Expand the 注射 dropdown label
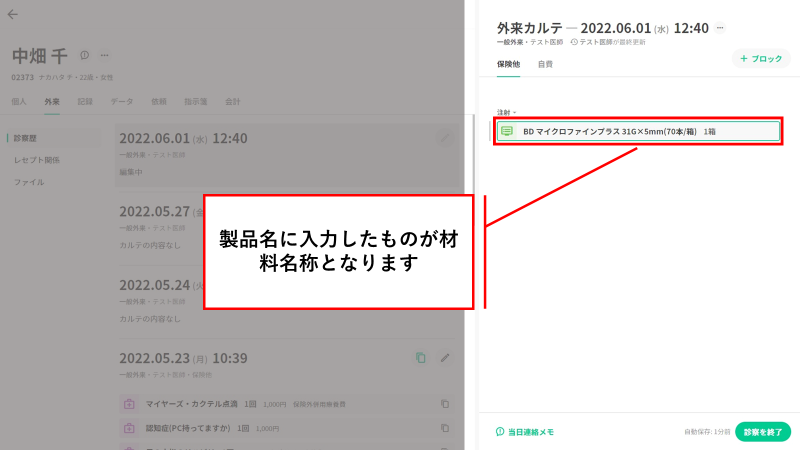800x450 pixels. point(507,112)
